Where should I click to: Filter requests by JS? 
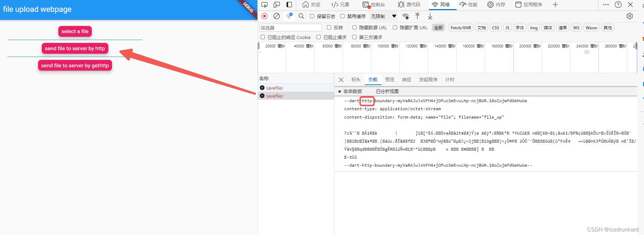[508, 28]
